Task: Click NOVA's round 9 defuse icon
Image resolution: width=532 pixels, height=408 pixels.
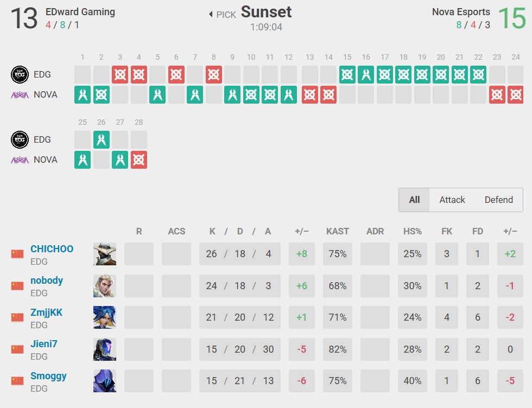Action: [232, 94]
